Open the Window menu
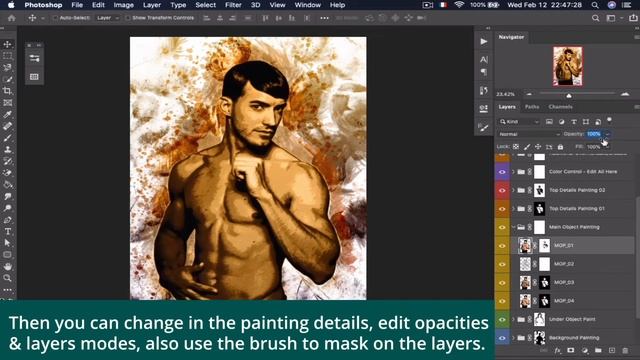Image resolution: width=640 pixels, height=360 pixels. click(307, 5)
